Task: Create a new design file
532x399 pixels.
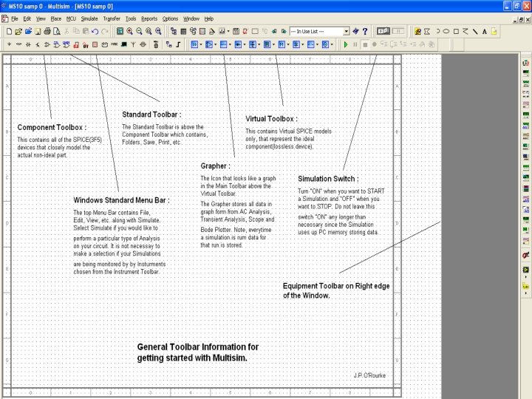Action: click(9, 32)
